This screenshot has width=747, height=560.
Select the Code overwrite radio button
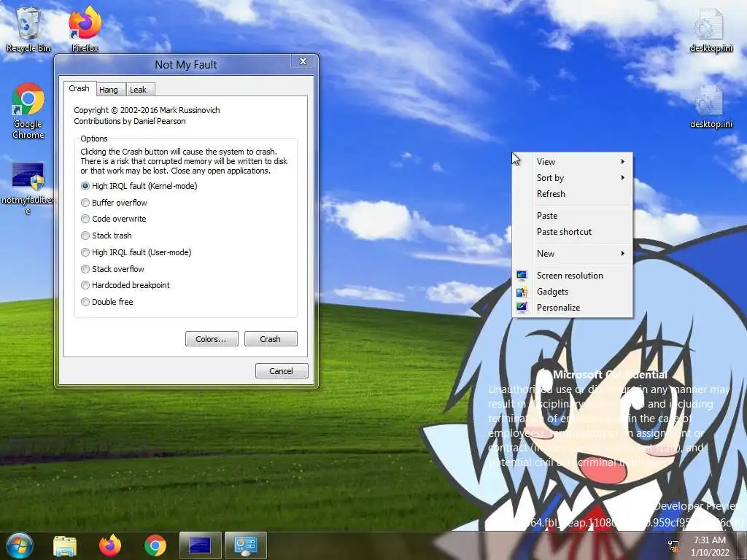click(x=85, y=219)
